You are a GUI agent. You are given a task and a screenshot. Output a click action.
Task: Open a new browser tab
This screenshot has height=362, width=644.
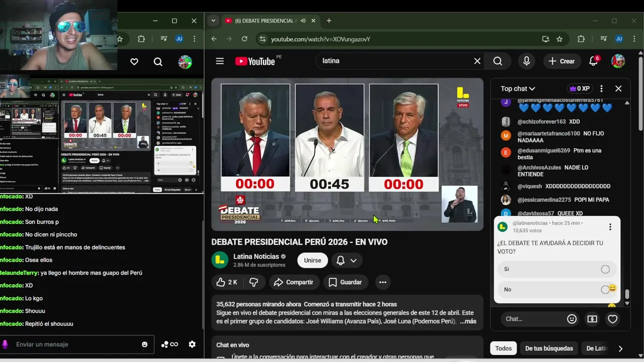(x=329, y=21)
